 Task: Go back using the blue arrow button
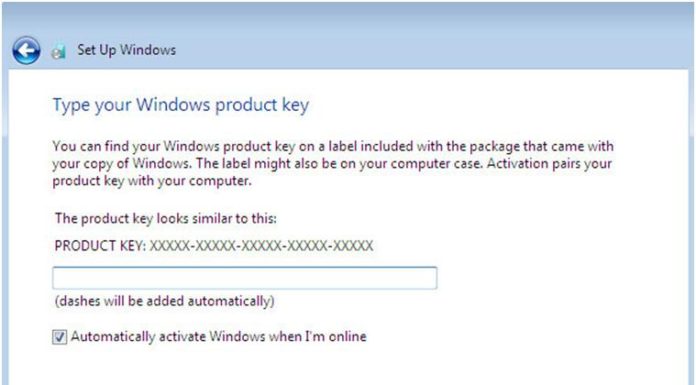click(x=26, y=50)
